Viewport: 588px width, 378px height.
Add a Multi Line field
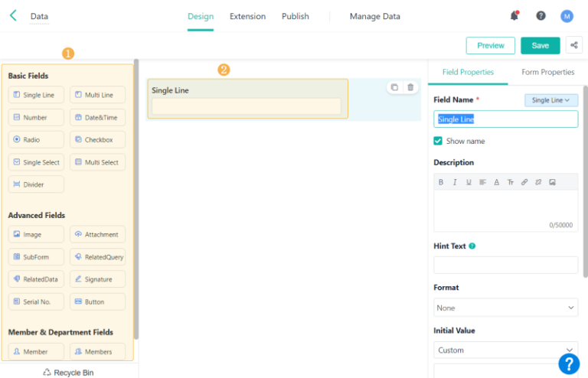tap(97, 95)
